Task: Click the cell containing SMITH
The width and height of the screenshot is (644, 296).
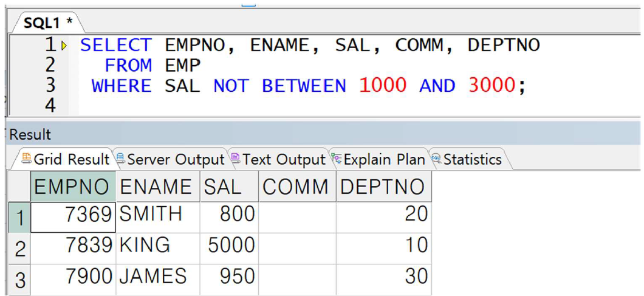Action: coord(158,218)
